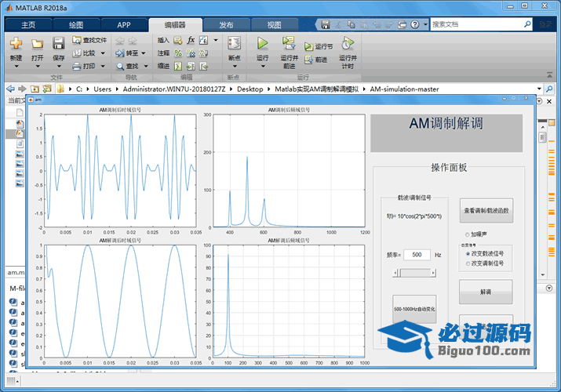This screenshot has width=561, height=392.
Task: Click the Run and Time (运行并计时) icon
Action: tap(348, 43)
